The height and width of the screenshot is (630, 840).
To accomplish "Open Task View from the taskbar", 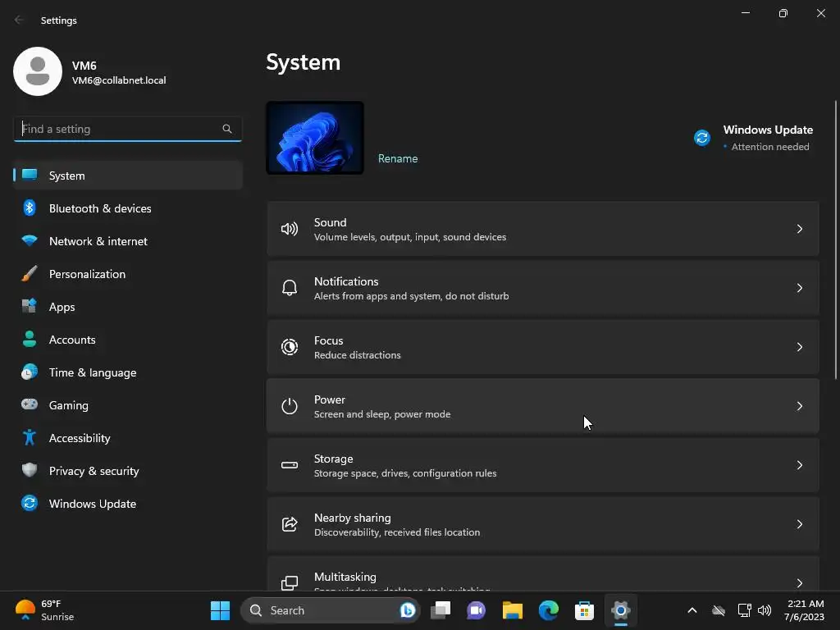I will point(441,610).
